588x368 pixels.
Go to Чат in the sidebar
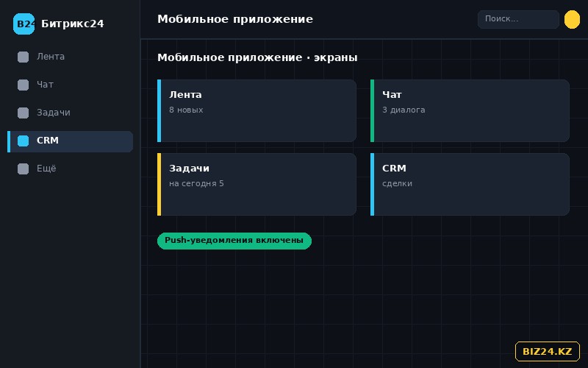tap(70, 85)
